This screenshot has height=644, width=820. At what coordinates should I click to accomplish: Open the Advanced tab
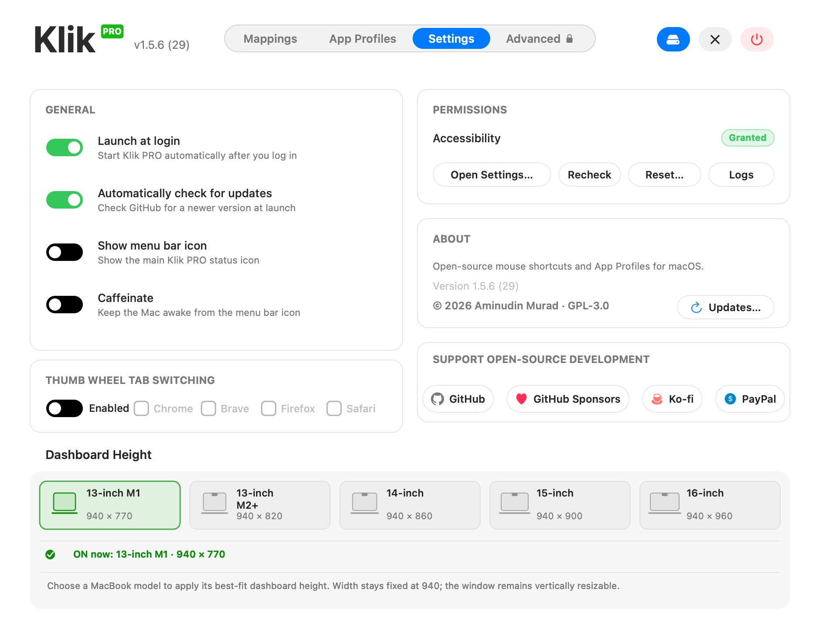[x=540, y=39]
